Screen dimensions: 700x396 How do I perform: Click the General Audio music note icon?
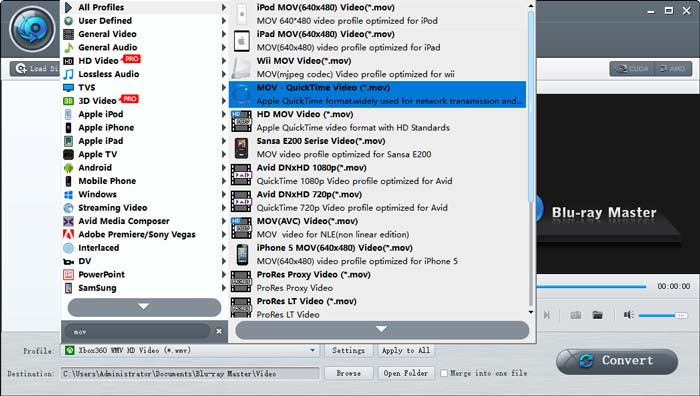68,47
